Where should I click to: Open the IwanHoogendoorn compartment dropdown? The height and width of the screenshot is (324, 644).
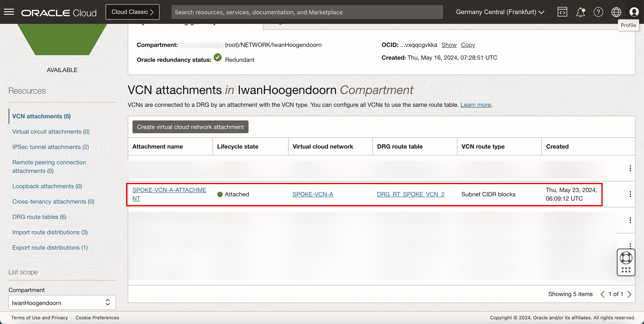(62, 303)
